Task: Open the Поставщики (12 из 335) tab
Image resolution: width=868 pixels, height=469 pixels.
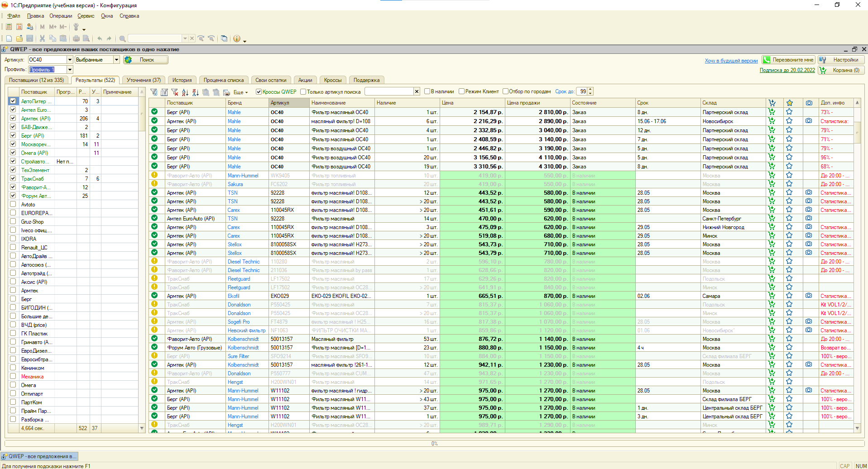Action: tap(37, 80)
